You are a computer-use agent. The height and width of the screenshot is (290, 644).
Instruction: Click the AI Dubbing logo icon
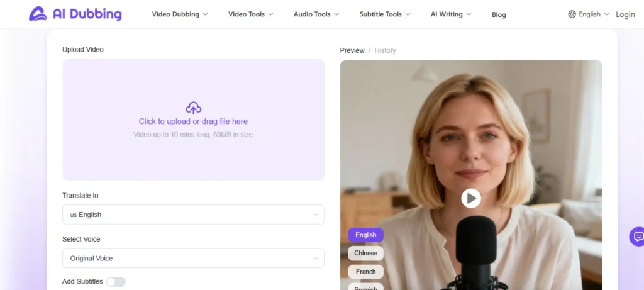[38, 14]
